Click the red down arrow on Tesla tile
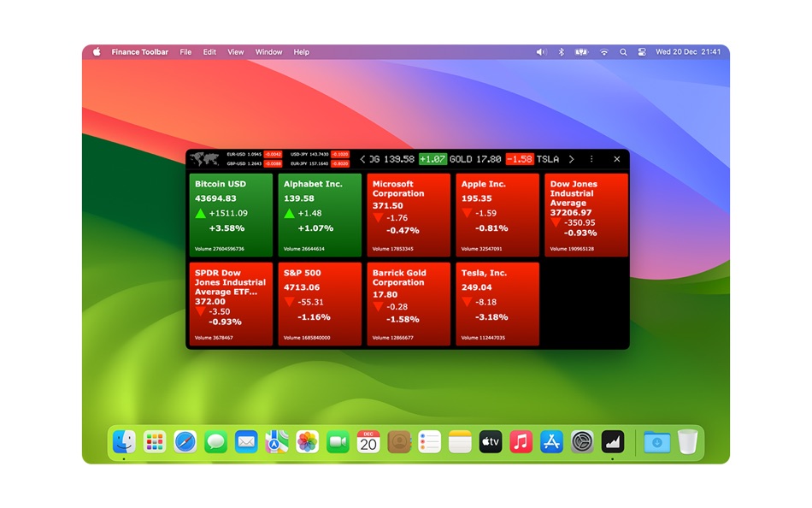This screenshot has height=508, width=812. coord(467,302)
